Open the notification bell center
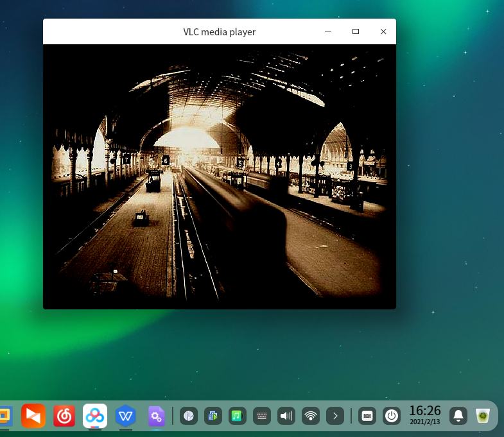Screen dimensions: 504x437 point(458,416)
